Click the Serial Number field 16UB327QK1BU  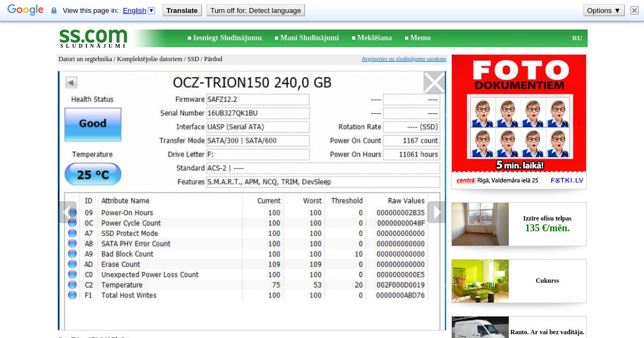(258, 113)
